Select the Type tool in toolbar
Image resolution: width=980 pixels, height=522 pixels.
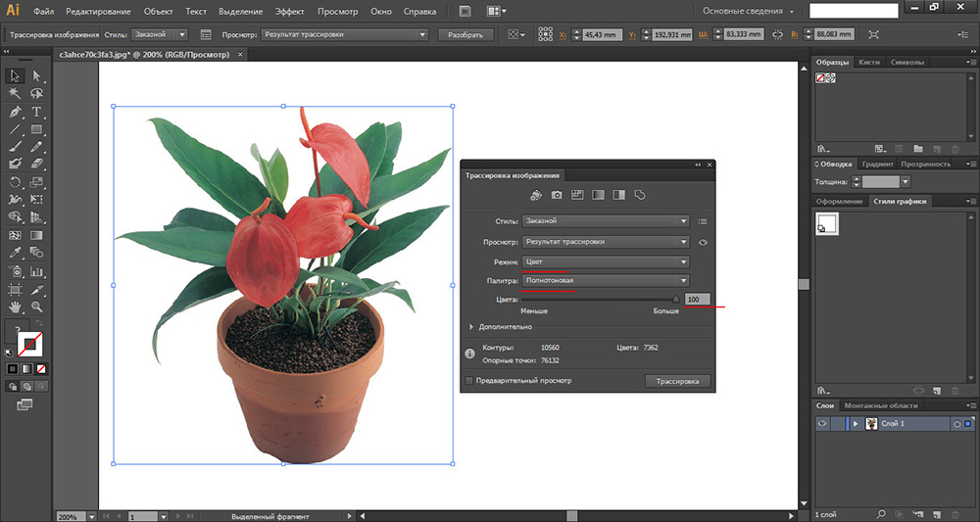[36, 112]
